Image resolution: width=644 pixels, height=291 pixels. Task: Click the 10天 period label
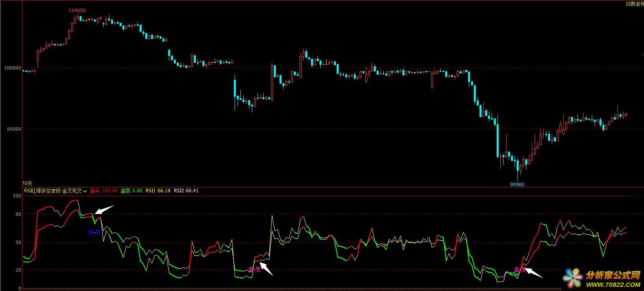click(27, 184)
